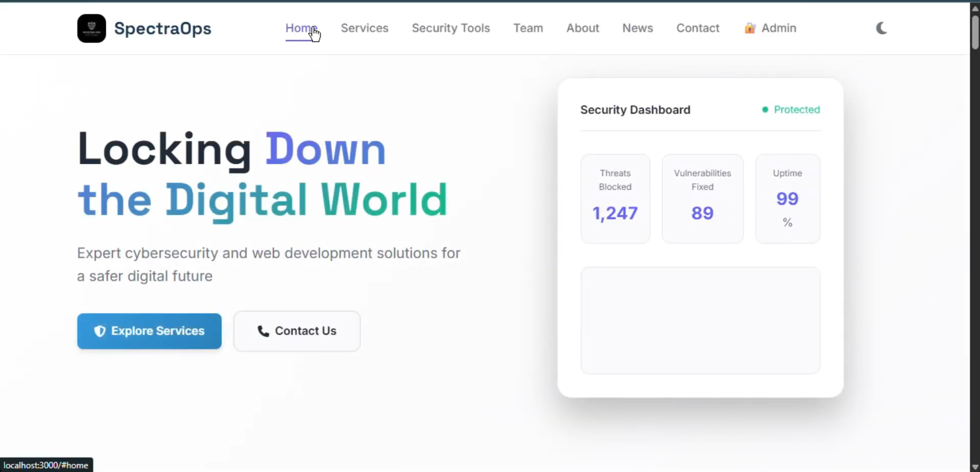Open the Home navigation link
Viewport: 980px width, 472px height.
tap(301, 28)
